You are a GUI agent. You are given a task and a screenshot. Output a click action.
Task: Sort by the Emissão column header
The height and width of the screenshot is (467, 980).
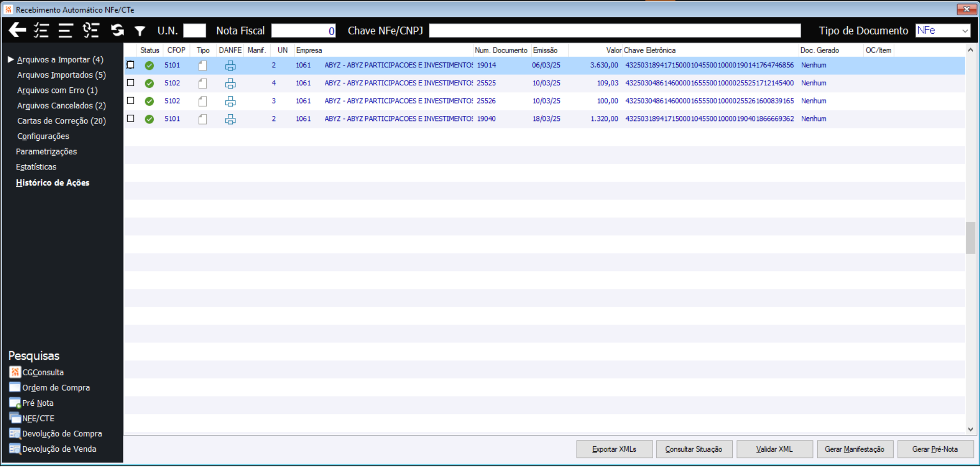549,50
